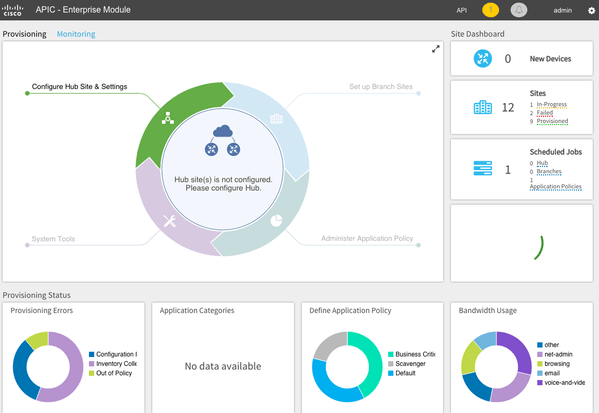
Task: Click the Configuration legend color swatch
Action: pos(91,355)
